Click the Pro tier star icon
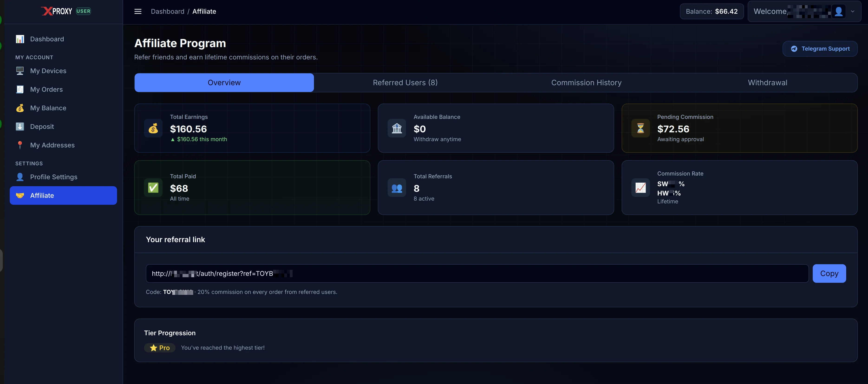 pos(154,348)
